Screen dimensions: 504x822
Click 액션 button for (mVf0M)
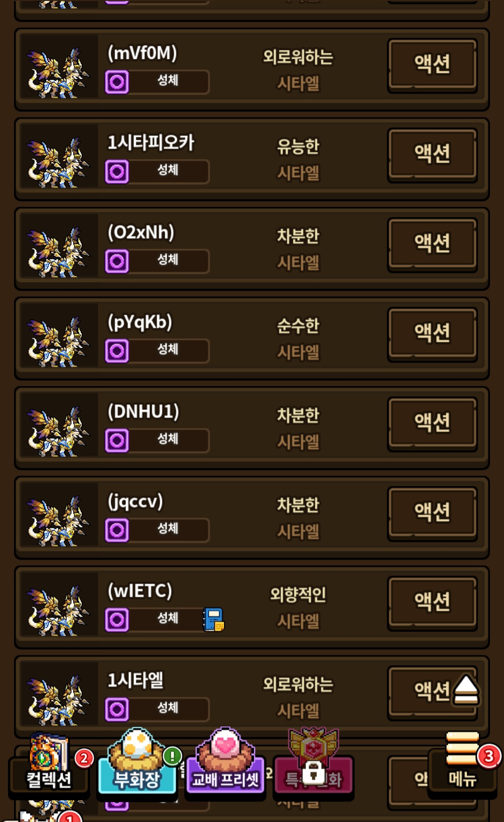click(x=432, y=64)
